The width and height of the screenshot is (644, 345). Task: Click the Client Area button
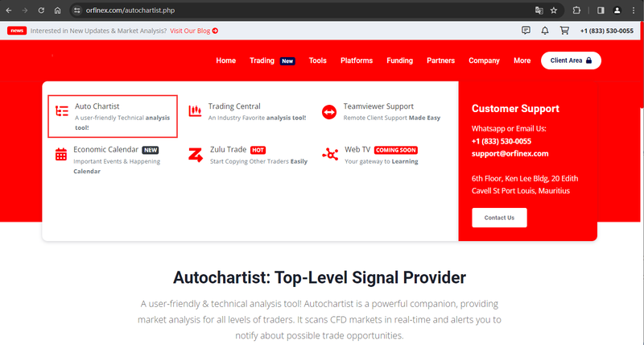[x=571, y=60]
